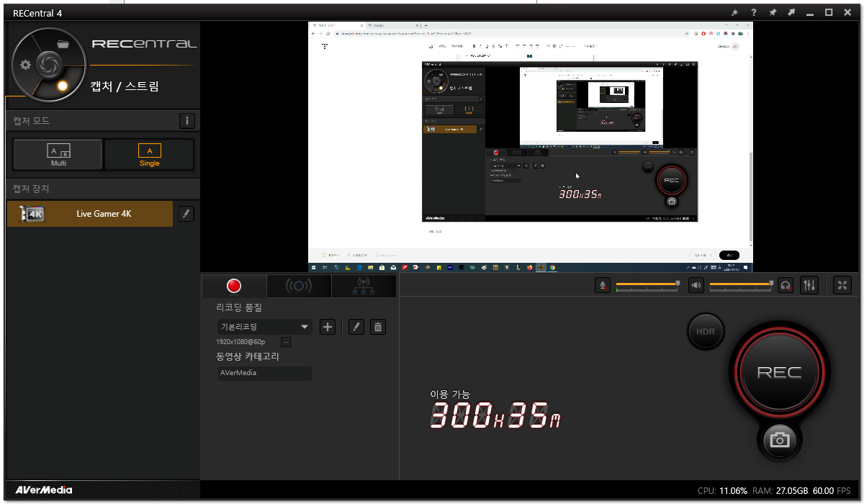Click the 동영상 카테고리 label
Screen dimensions: 864x504
tap(248, 356)
